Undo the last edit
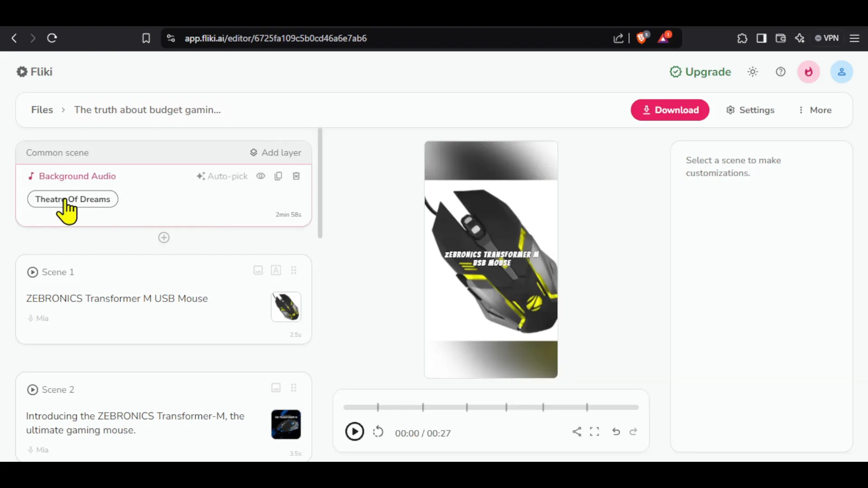 click(x=616, y=432)
